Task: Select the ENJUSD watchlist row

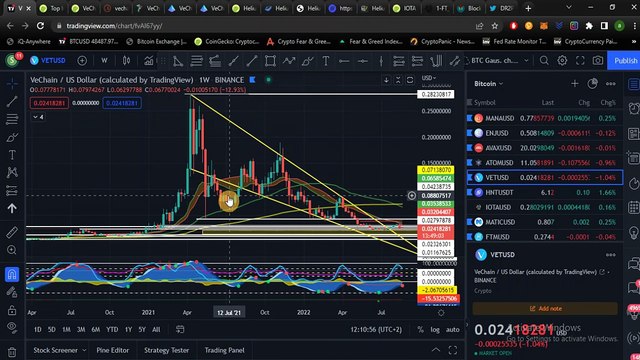Action: point(544,133)
